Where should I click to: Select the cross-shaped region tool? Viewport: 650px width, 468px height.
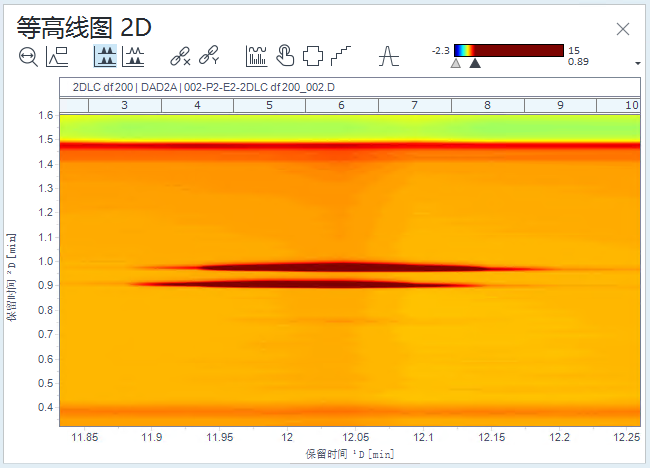pos(313,56)
